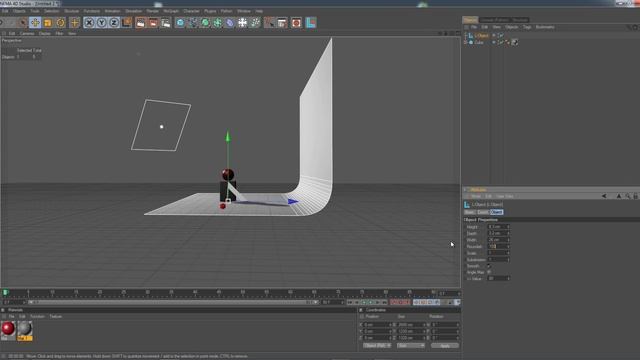Click the Cube primitive icon
This screenshot has height=360, width=640.
(x=180, y=23)
